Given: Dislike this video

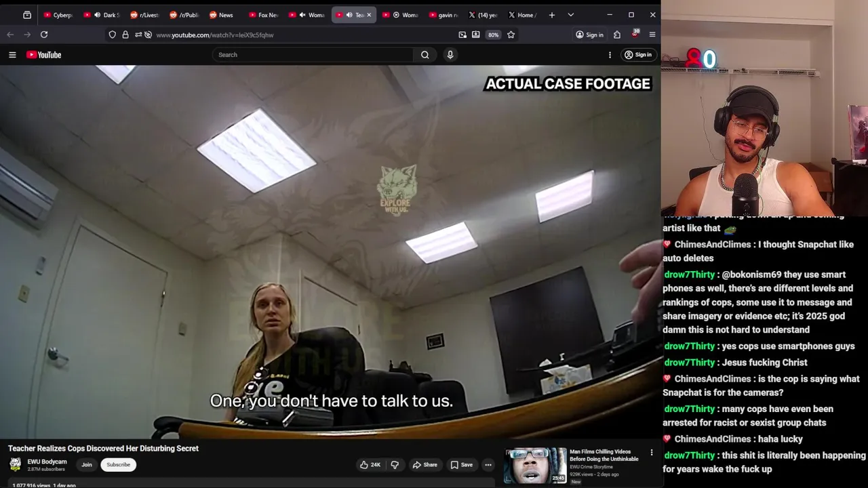Looking at the screenshot, I should click(x=395, y=465).
